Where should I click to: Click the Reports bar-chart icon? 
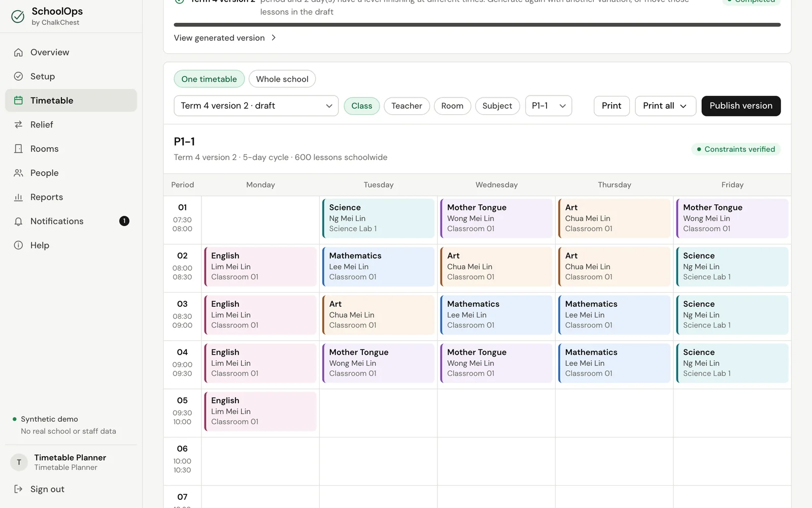[18, 197]
